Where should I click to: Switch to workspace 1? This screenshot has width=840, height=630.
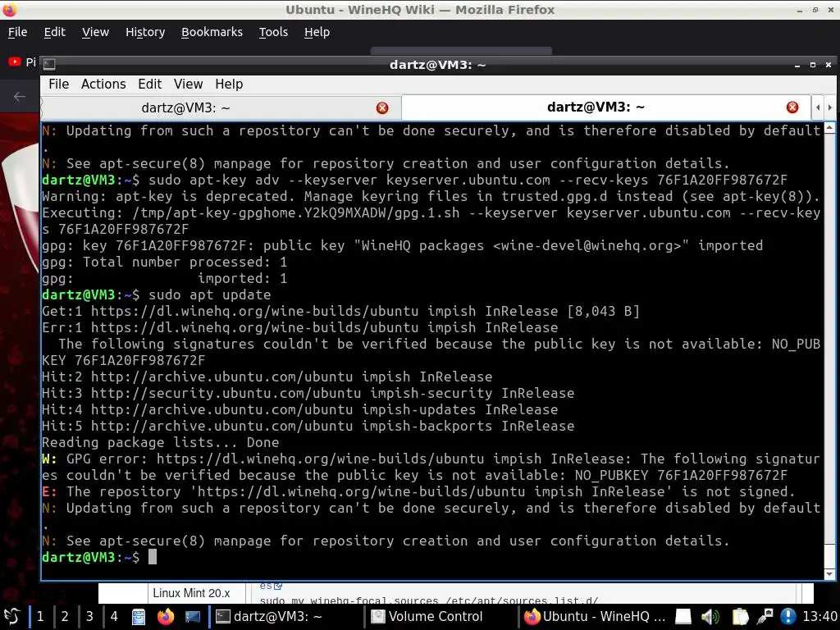(40, 617)
